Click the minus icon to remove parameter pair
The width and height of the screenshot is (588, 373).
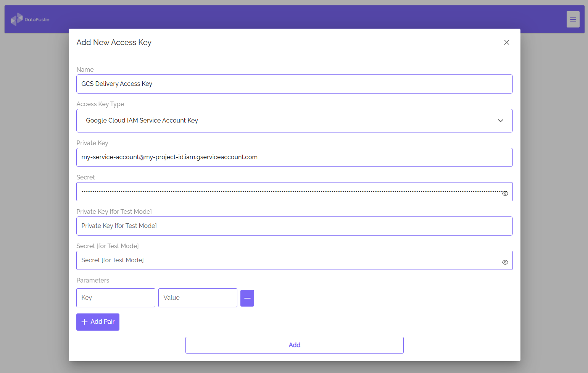(x=247, y=298)
